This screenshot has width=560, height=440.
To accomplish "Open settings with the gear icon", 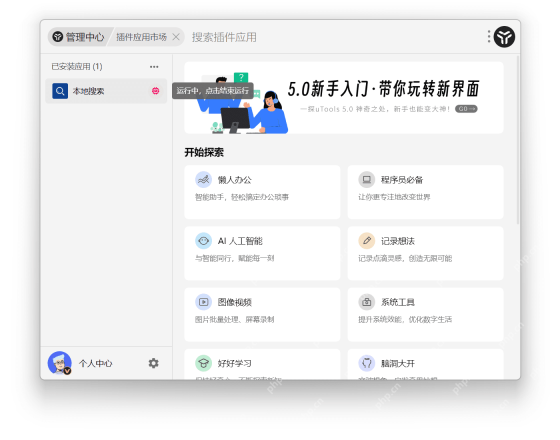I will (x=154, y=363).
